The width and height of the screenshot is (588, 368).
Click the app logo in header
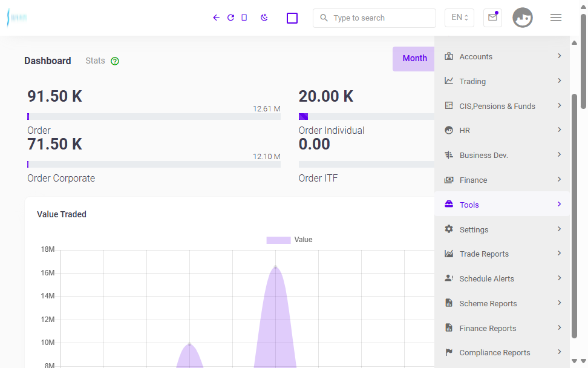17,18
